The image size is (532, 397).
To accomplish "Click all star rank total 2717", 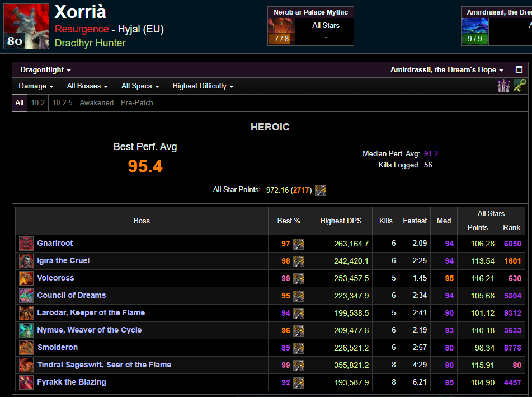I will pyautogui.click(x=301, y=190).
